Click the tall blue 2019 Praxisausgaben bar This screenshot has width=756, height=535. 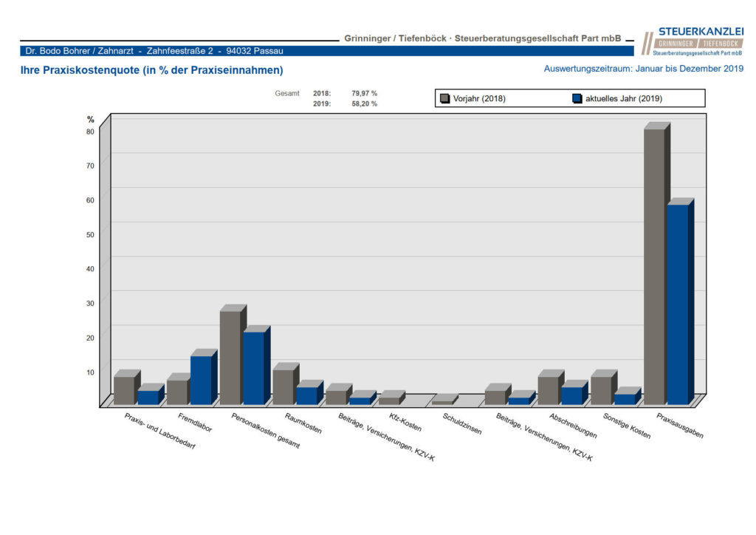click(678, 304)
